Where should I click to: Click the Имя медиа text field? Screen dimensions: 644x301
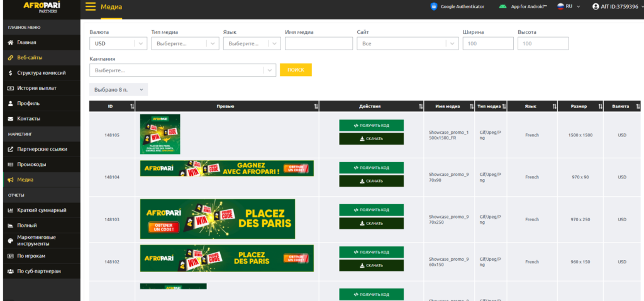[319, 43]
